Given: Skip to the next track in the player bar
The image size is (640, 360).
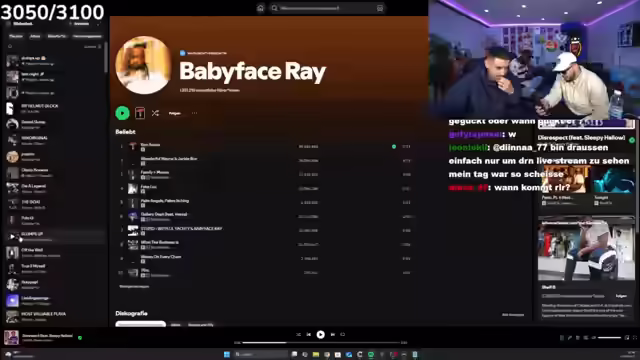Looking at the screenshot, I should (x=333, y=334).
